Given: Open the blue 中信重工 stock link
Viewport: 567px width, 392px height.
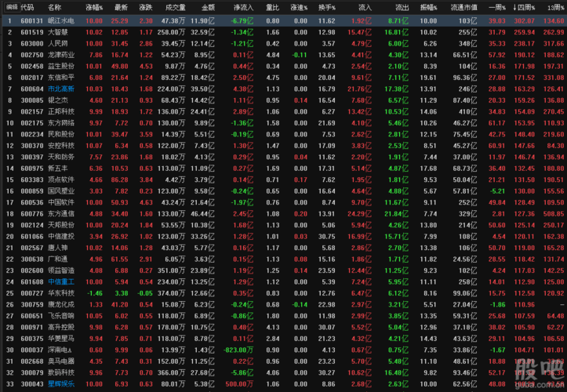Looking at the screenshot, I should [61, 281].
